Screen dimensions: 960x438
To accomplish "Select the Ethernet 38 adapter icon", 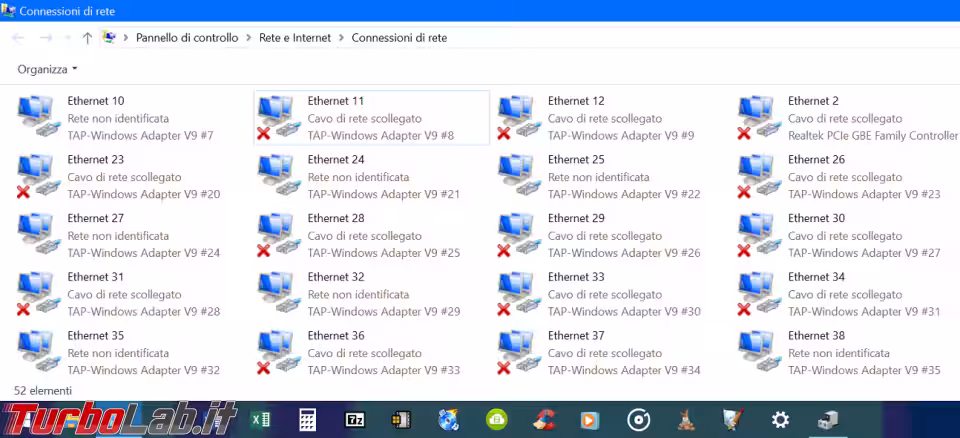I will pos(759,353).
